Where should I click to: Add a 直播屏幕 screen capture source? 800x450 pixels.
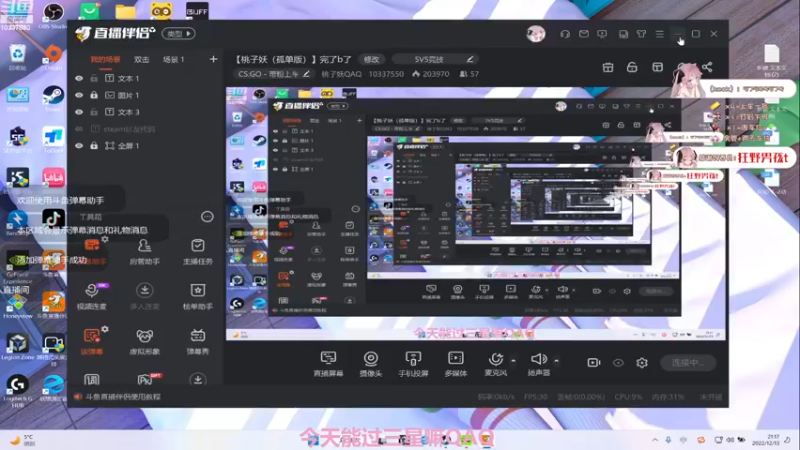pyautogui.click(x=328, y=364)
